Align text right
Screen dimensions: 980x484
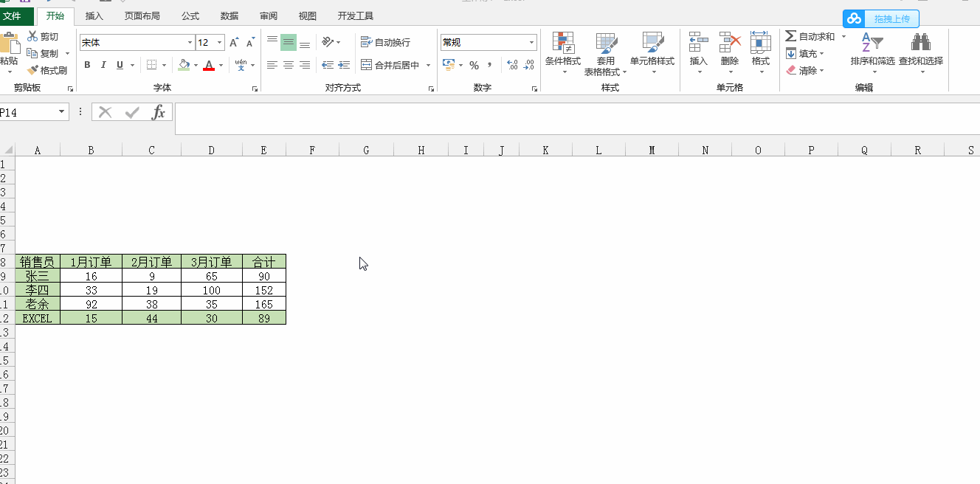[305, 65]
